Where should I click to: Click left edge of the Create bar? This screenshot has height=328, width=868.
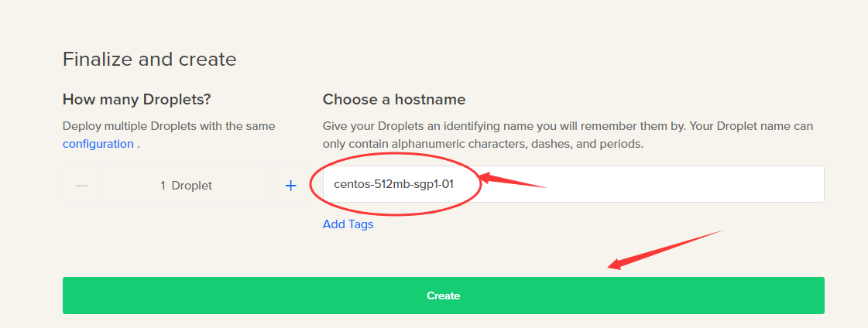pos(72,296)
